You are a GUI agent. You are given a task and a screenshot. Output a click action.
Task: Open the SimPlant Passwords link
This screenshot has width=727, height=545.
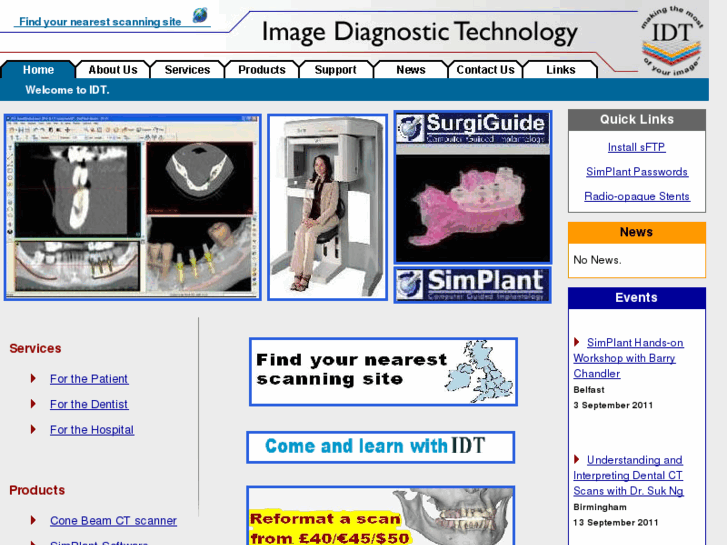point(637,172)
